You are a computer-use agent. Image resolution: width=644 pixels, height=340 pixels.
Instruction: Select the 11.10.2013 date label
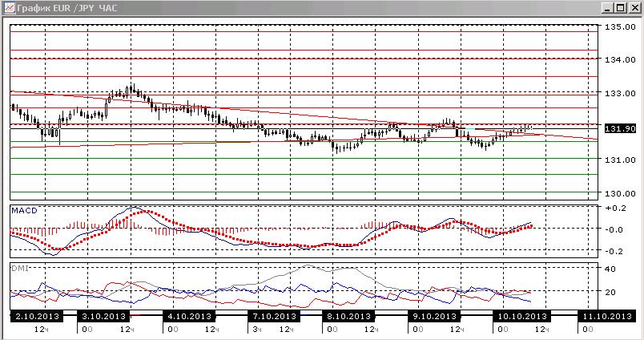point(607,316)
